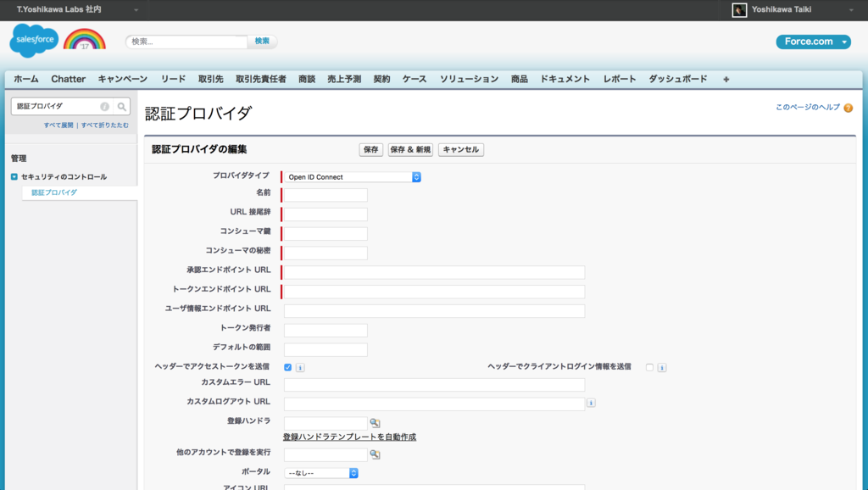The image size is (868, 490).
Task: Click the 保存 button
Action: pos(370,149)
